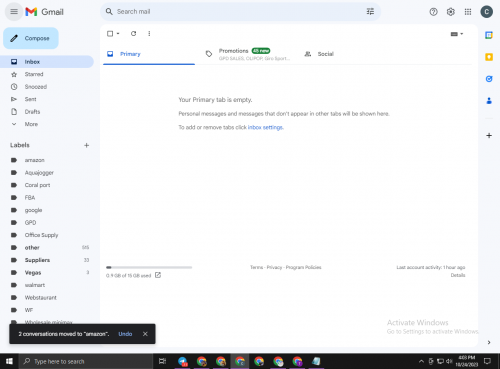The image size is (500, 369).
Task: Dismiss the conversations moved notification
Action: click(x=145, y=334)
